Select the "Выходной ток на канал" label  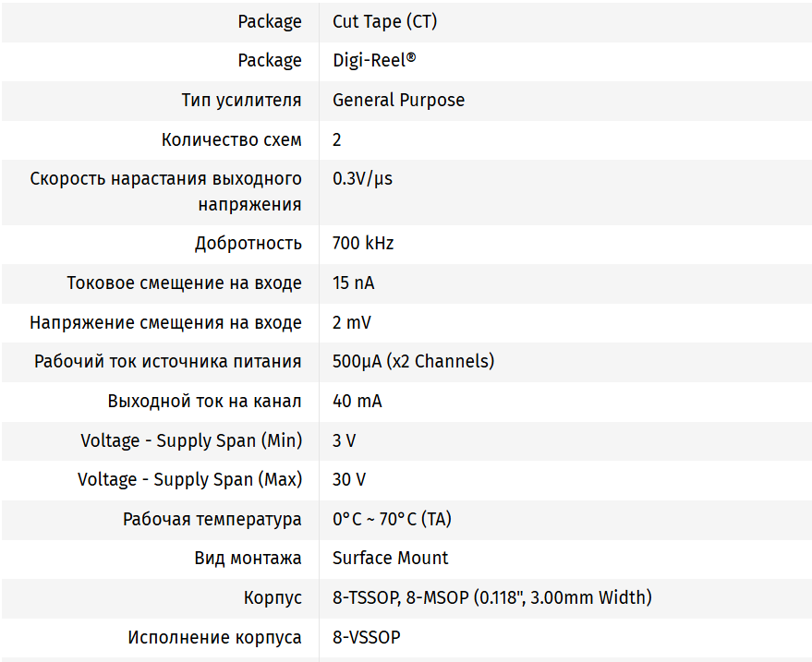tap(204, 401)
